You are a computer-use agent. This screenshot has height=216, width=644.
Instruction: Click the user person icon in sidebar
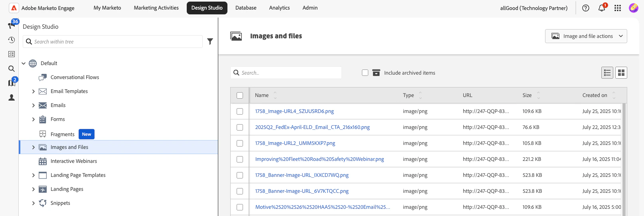pyautogui.click(x=12, y=97)
